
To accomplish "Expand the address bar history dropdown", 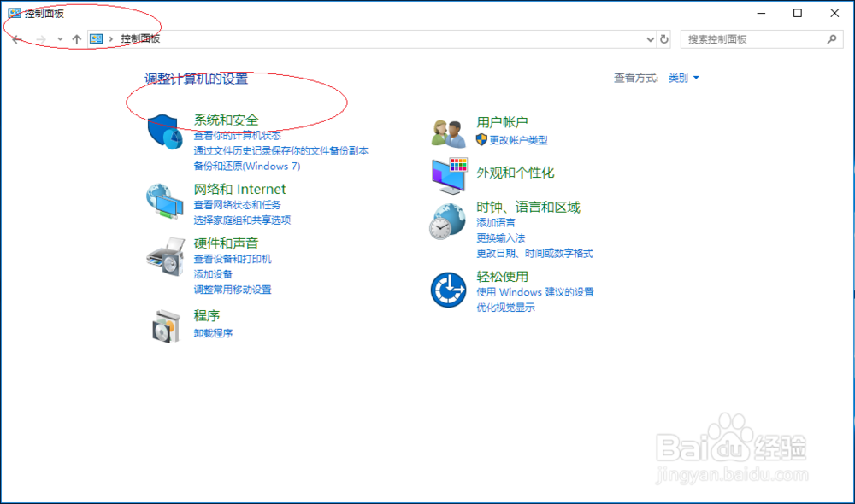I will [648, 38].
